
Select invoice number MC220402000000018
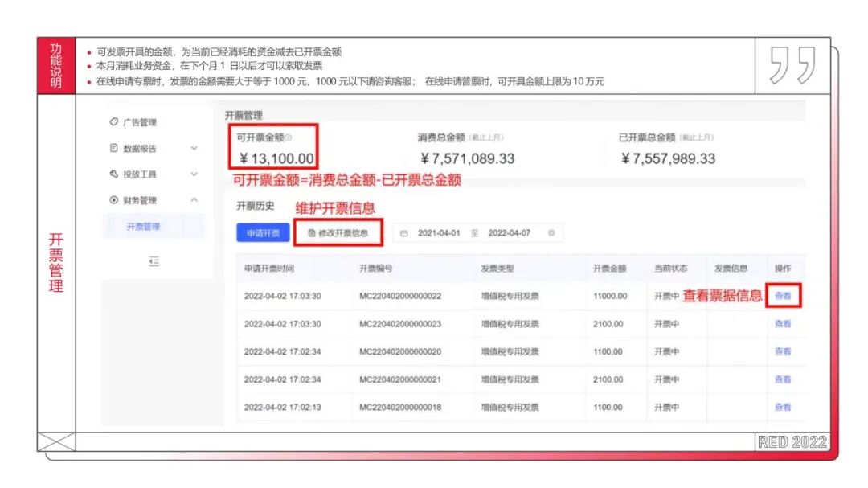[400, 407]
